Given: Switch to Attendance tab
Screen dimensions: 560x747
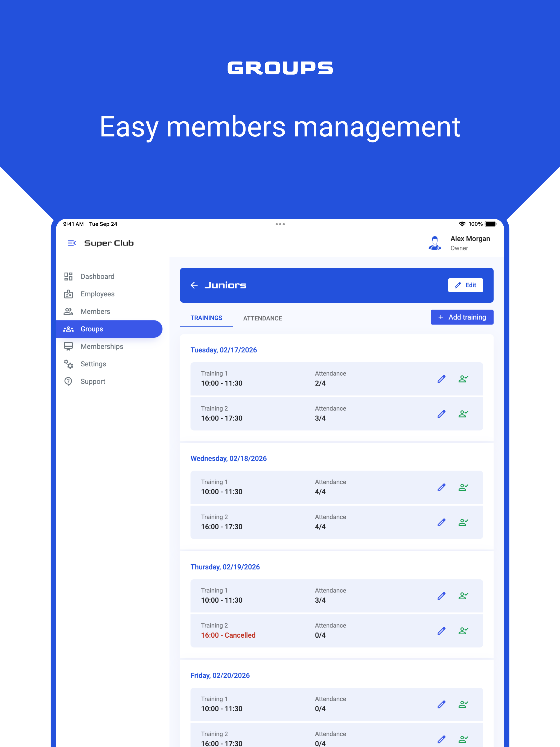Looking at the screenshot, I should (262, 318).
